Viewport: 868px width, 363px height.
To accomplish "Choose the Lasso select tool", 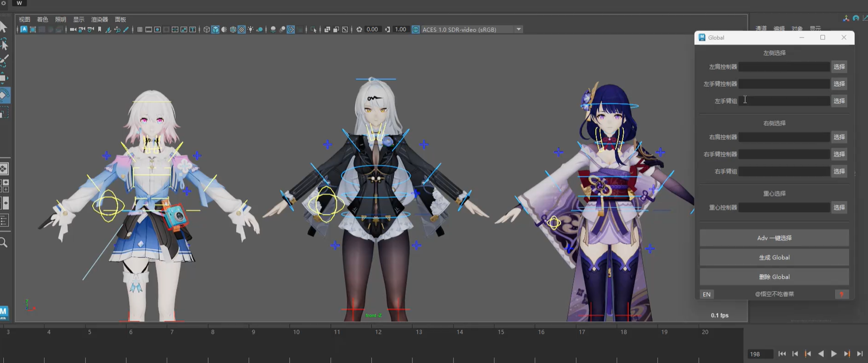I will point(4,44).
